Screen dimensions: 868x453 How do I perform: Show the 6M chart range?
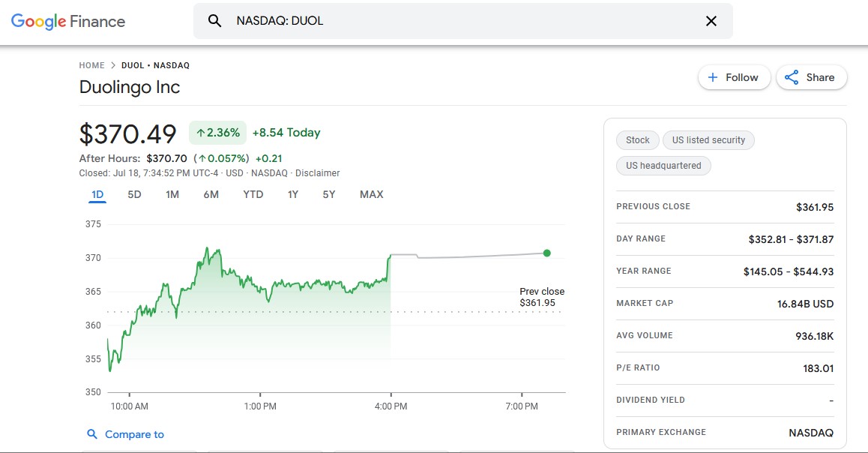[x=211, y=194]
